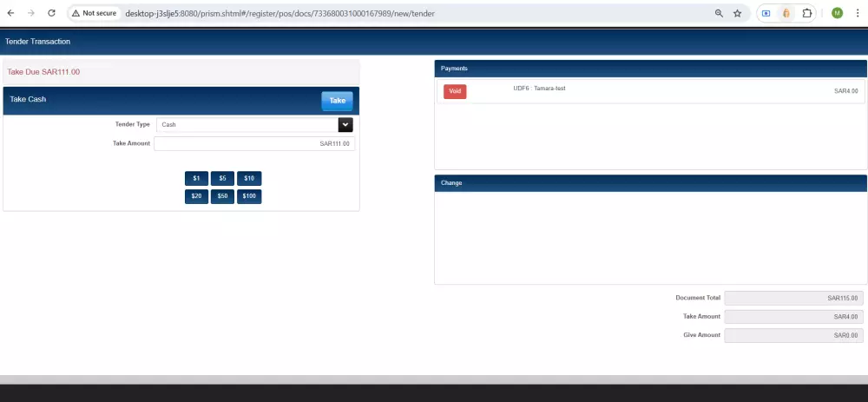
Task: Add $5 quick cash amount
Action: [x=222, y=178]
